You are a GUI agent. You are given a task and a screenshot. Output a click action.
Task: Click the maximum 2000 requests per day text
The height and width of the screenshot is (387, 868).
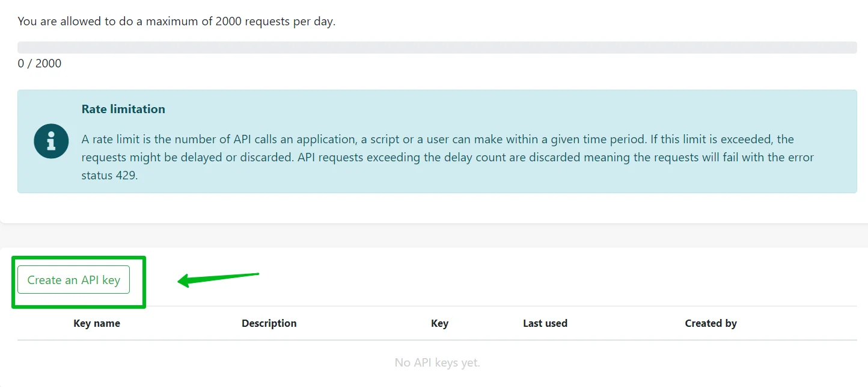tap(177, 22)
